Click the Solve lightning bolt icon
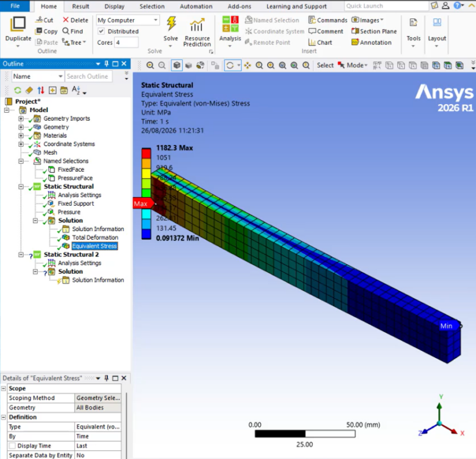The width and height of the screenshot is (476, 459). pyautogui.click(x=171, y=24)
